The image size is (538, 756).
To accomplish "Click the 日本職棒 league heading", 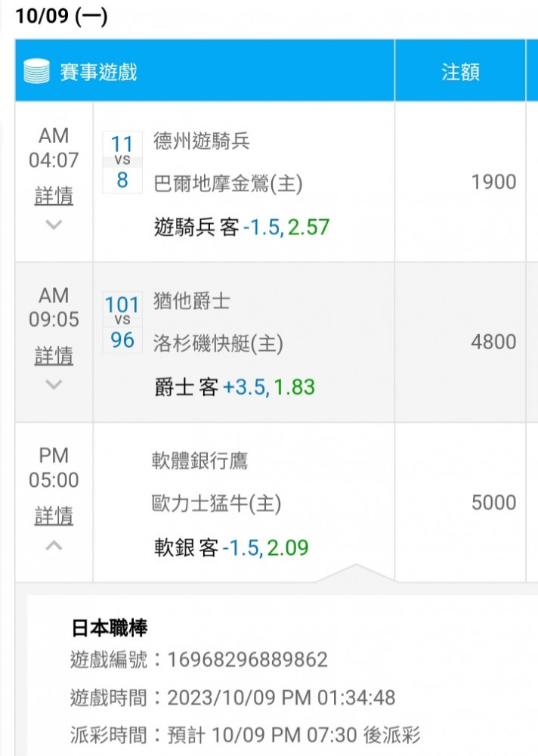I will click(x=110, y=627).
